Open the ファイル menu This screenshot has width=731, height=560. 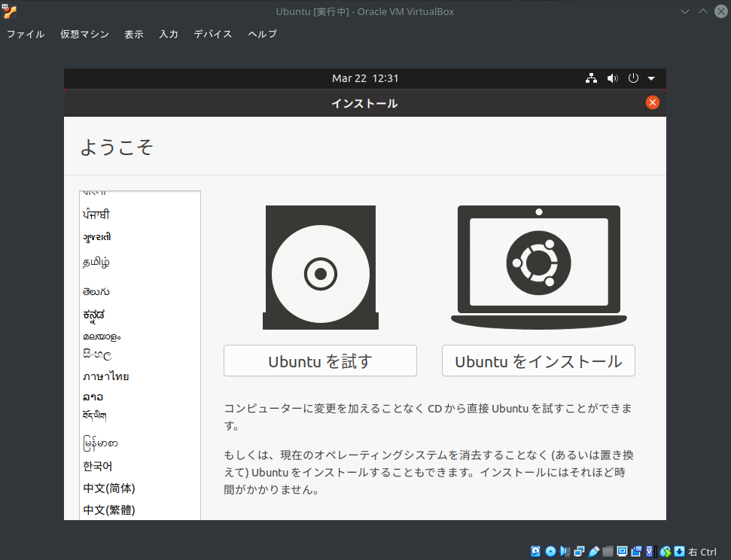(26, 34)
